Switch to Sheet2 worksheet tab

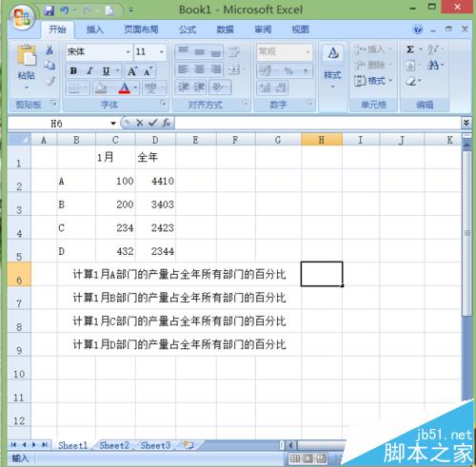click(114, 445)
